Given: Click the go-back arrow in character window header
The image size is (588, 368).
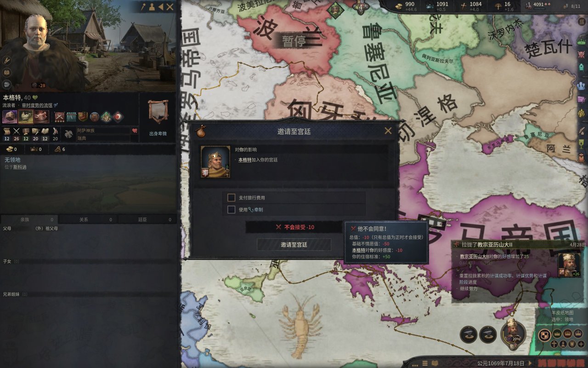Looking at the screenshot, I should point(161,7).
